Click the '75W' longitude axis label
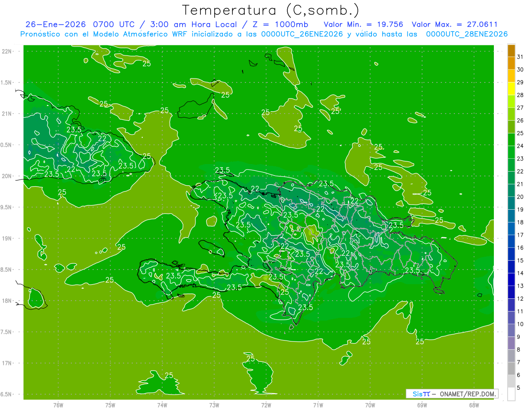The height and width of the screenshot is (411, 532). tap(110, 405)
